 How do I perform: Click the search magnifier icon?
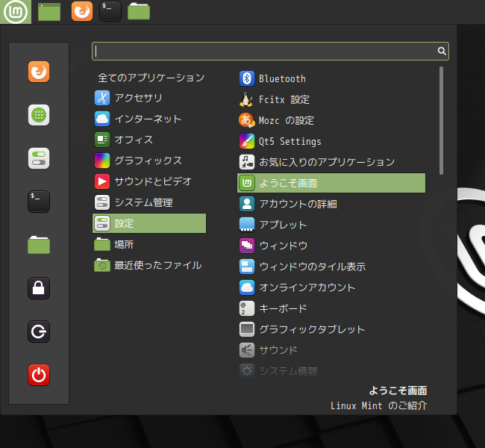pyautogui.click(x=442, y=51)
